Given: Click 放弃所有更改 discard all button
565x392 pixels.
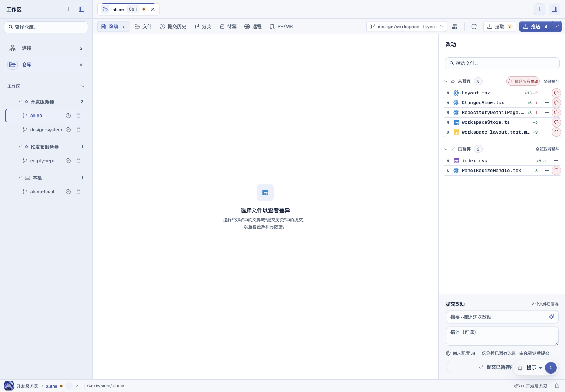Looking at the screenshot, I should [523, 81].
